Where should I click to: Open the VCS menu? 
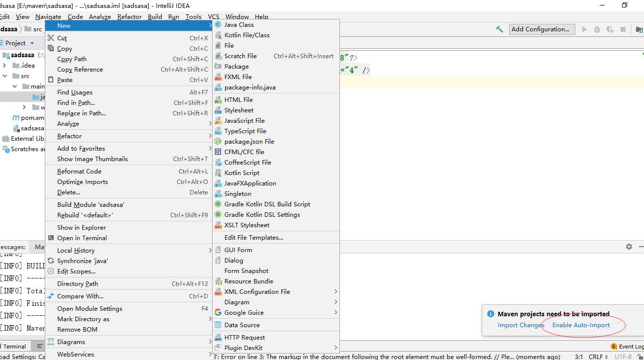[214, 16]
